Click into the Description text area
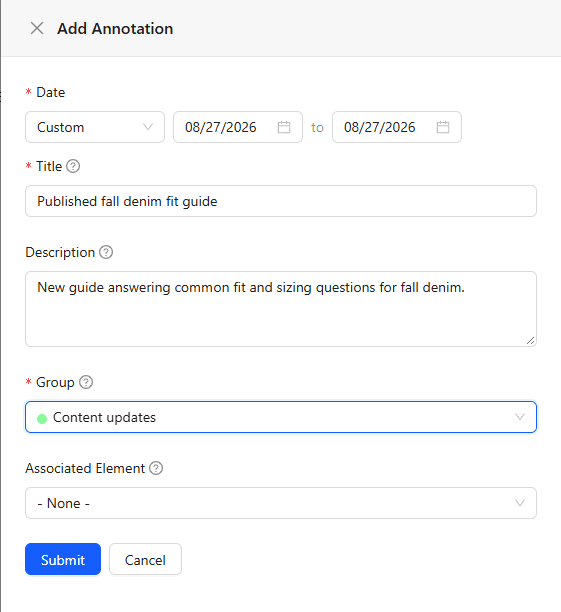 [x=281, y=309]
